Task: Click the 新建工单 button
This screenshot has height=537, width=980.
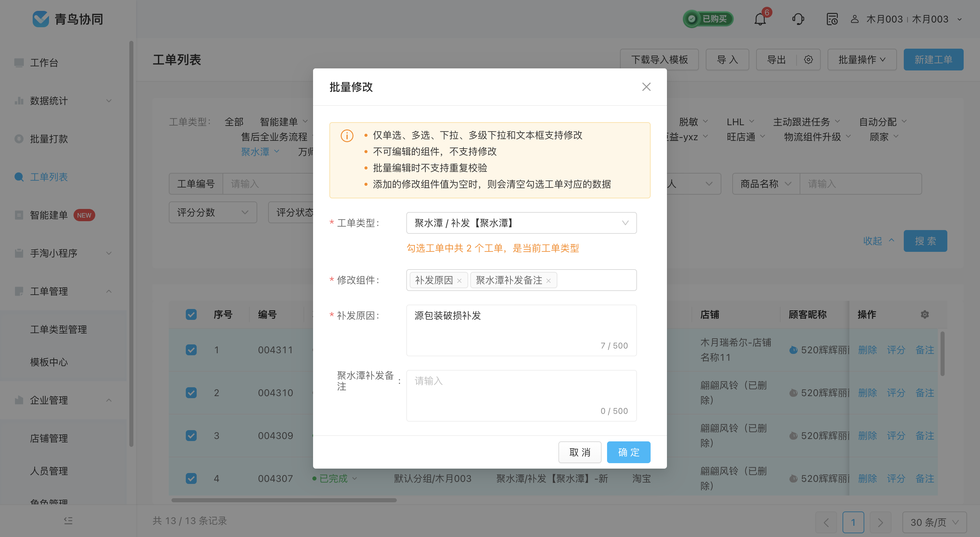Action: pyautogui.click(x=933, y=60)
